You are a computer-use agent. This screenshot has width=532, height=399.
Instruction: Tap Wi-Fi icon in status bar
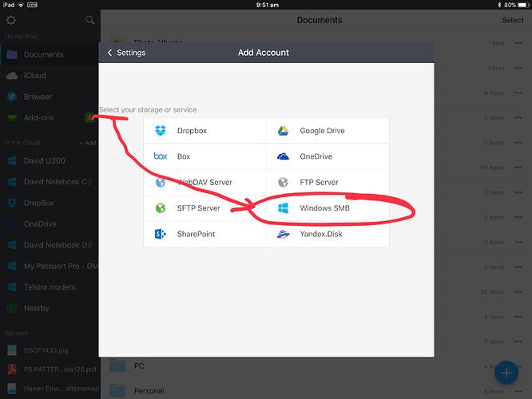(21, 5)
